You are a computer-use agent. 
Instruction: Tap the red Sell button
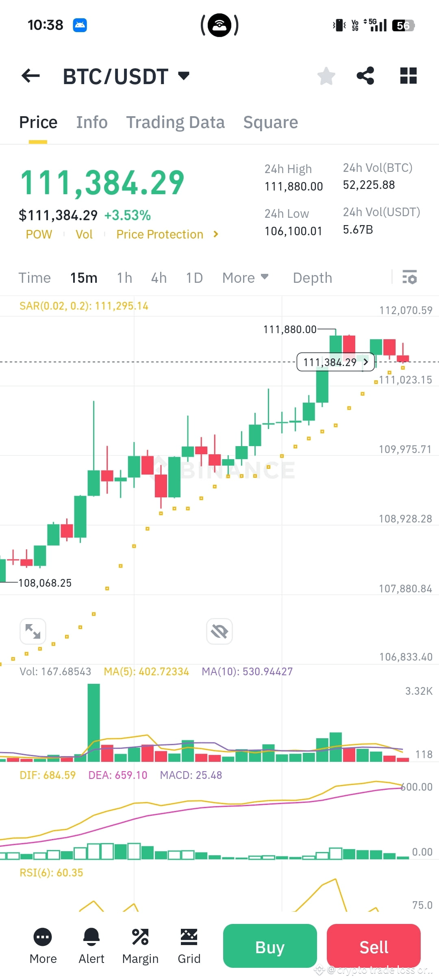click(x=374, y=946)
